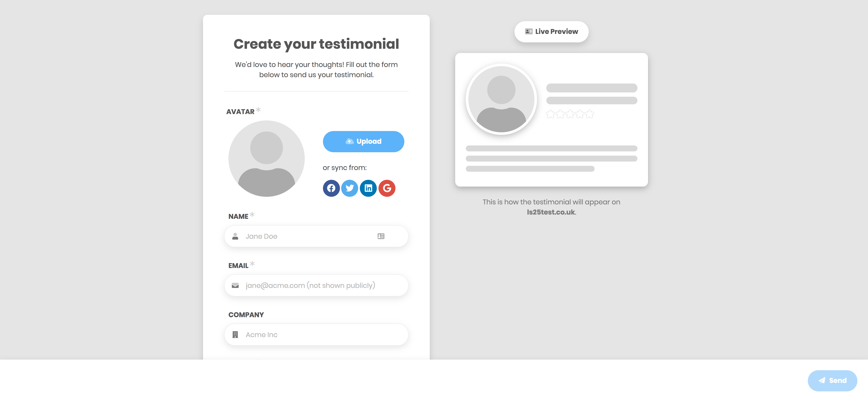Click the 'Create your testimonial' heading
This screenshot has height=402, width=868.
(316, 44)
